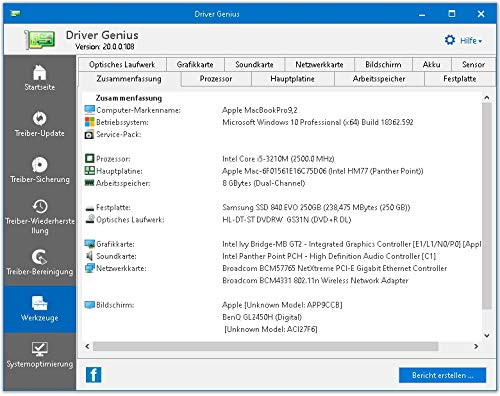The height and width of the screenshot is (396, 500).
Task: Click the Driver Genius logo icon
Action: click(40, 39)
